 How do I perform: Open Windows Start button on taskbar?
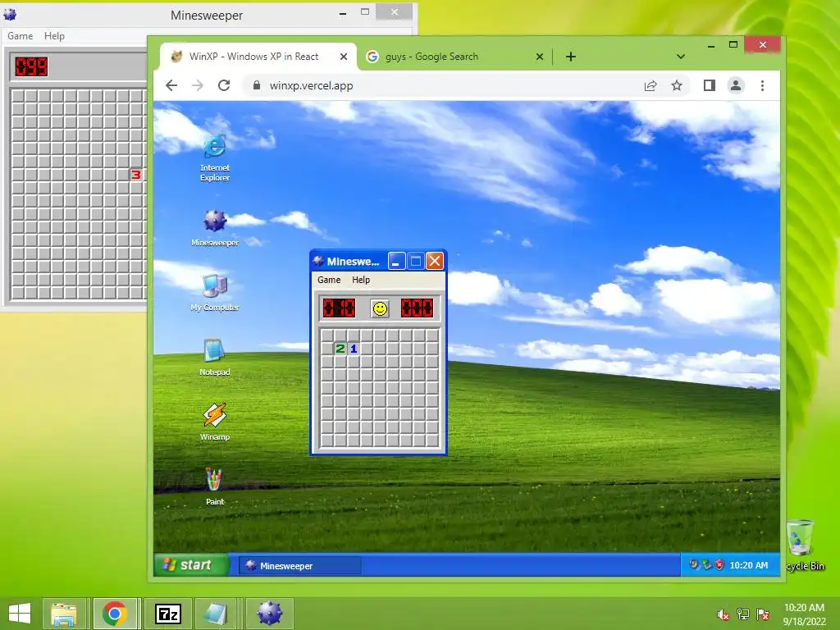tap(20, 614)
